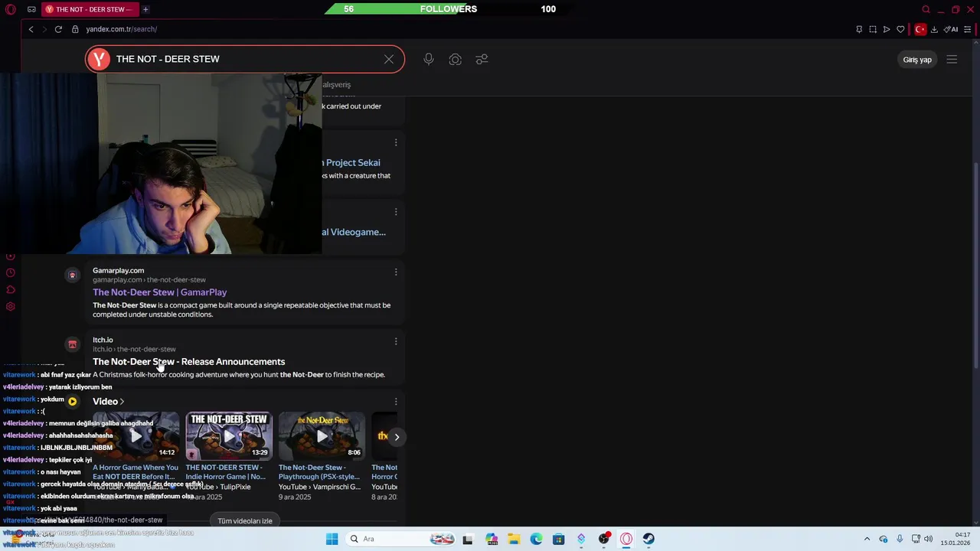Open Task View from the taskbar

(x=468, y=539)
